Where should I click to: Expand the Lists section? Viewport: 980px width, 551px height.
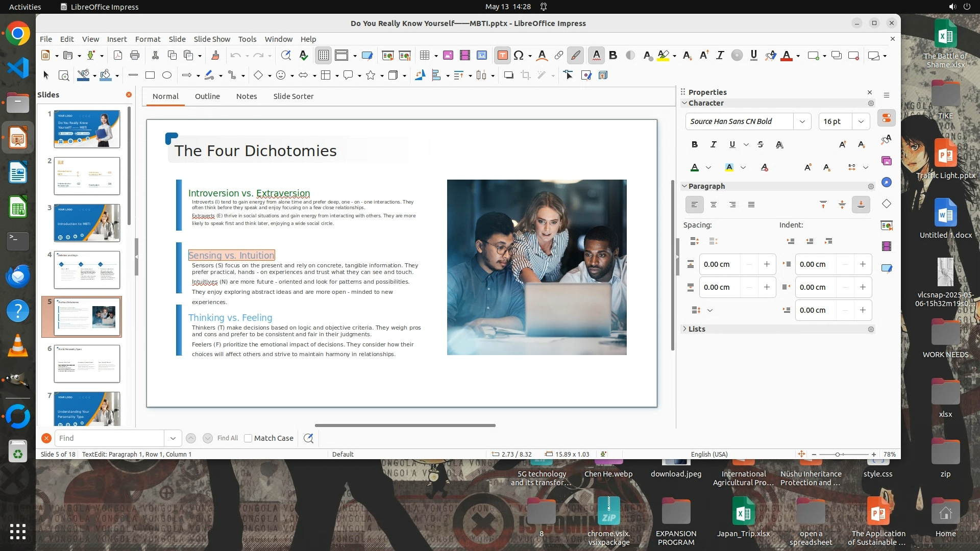pyautogui.click(x=696, y=329)
